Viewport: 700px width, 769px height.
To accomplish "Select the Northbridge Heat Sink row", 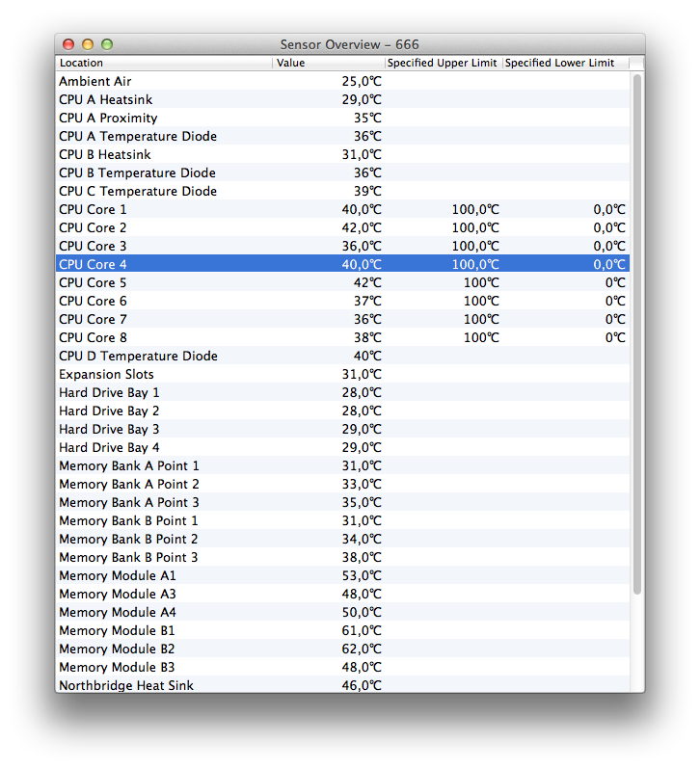I will click(342, 684).
